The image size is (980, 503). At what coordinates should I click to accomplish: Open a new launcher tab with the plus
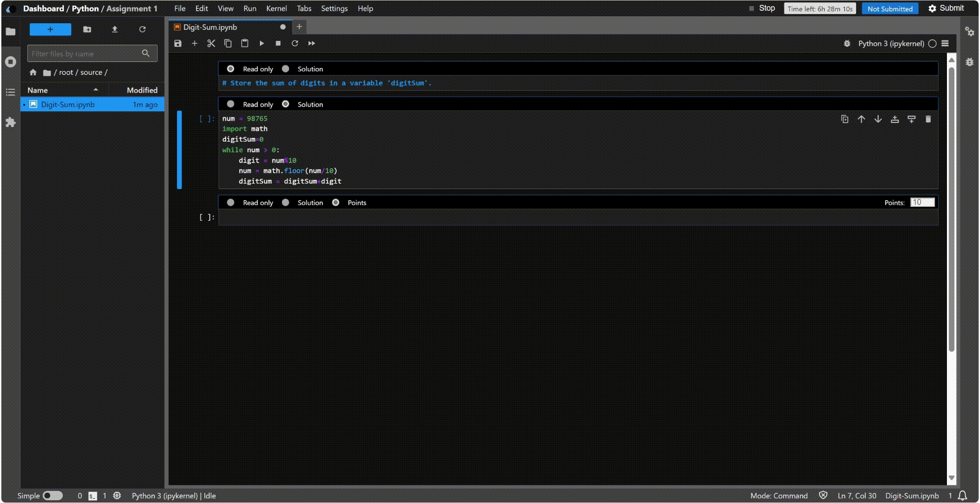299,27
